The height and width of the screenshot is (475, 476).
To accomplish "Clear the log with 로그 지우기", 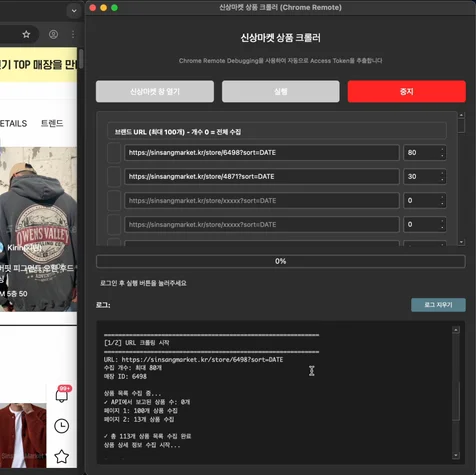I will coord(438,305).
